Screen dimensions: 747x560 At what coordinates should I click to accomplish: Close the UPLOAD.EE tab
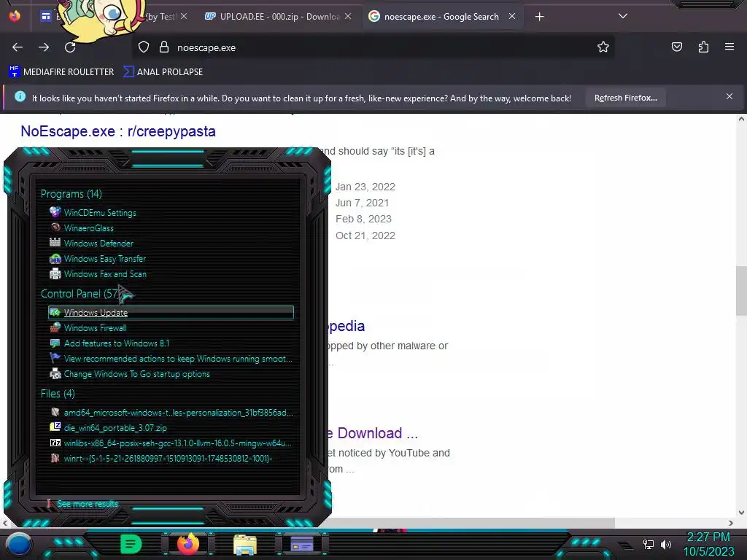point(348,16)
